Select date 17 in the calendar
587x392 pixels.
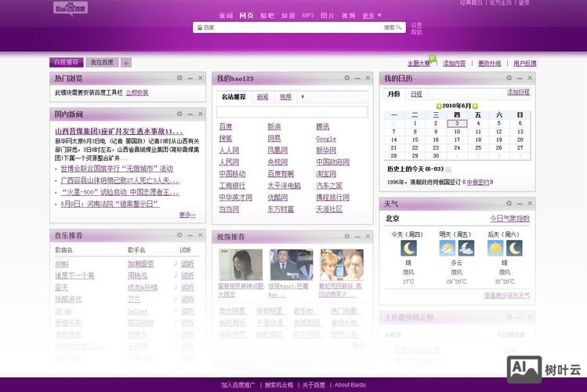[x=457, y=140]
